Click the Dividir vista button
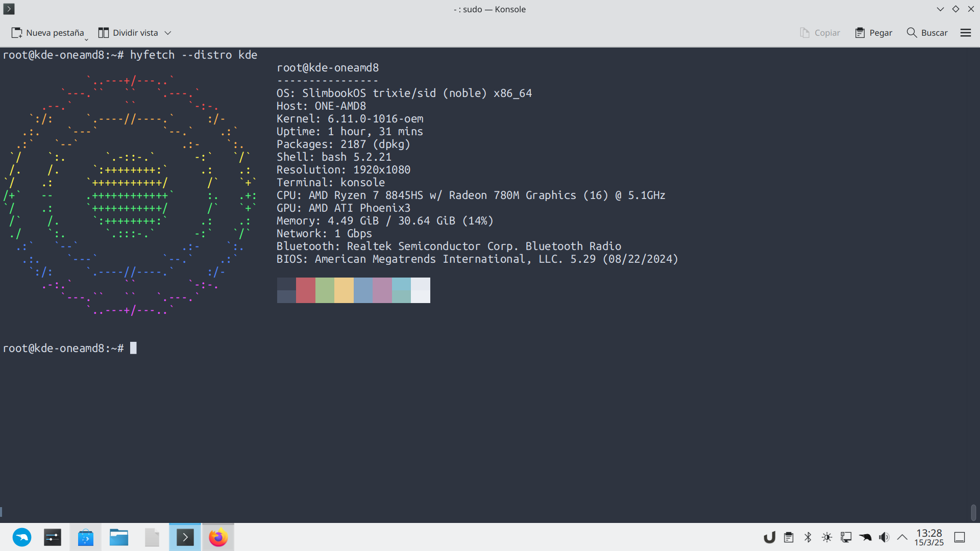The height and width of the screenshot is (551, 980). pyautogui.click(x=128, y=33)
